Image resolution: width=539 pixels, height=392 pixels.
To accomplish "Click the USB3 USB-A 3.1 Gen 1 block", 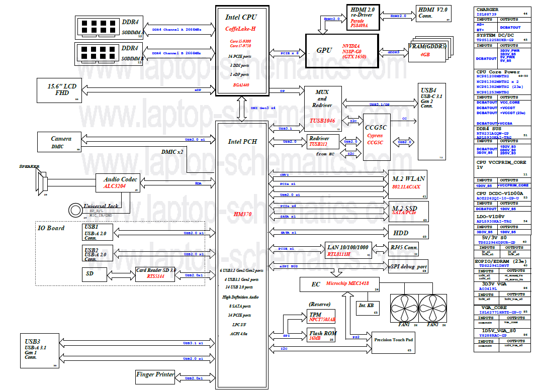I will [40, 351].
